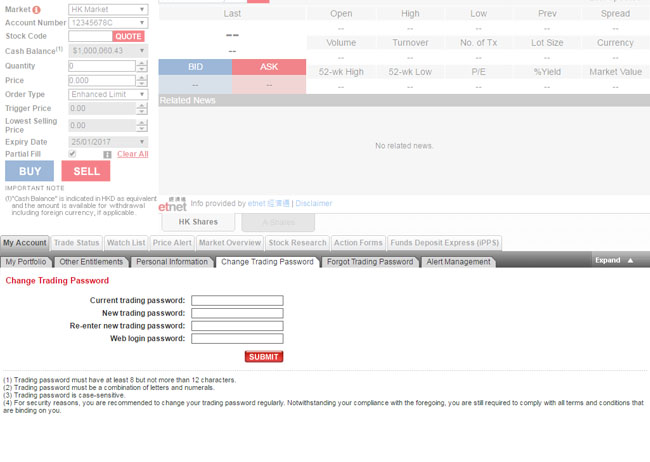The image size is (650, 462).
Task: Toggle the Partial Fill checkbox
Action: pyautogui.click(x=72, y=154)
